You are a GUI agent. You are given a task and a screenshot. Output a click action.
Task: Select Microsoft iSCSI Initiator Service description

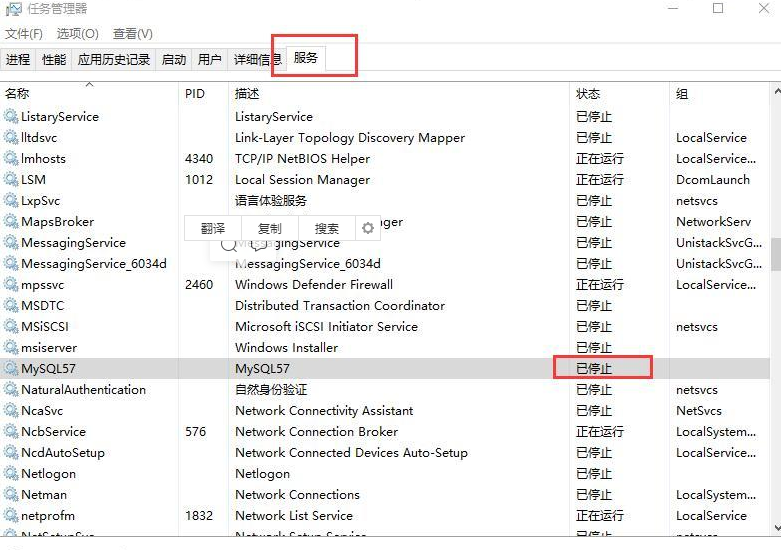click(x=326, y=327)
